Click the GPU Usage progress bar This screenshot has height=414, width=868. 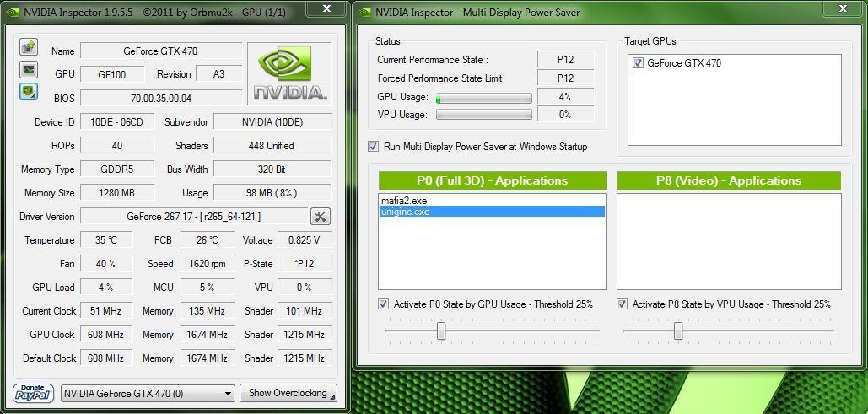tap(484, 99)
